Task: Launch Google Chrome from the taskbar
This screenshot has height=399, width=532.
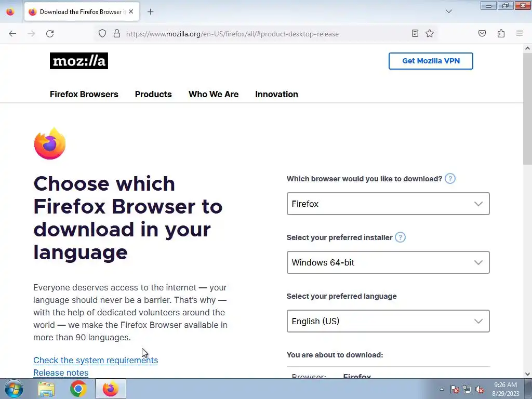Action: 78,389
